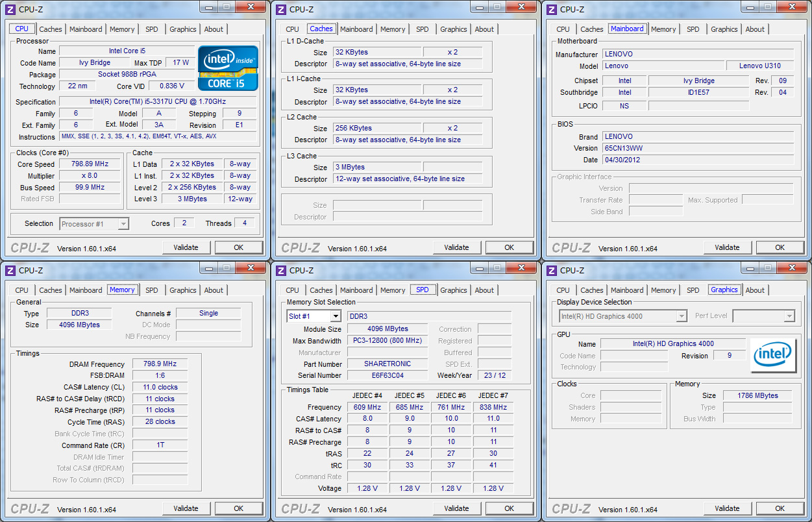Click the CPU-Z title icon of the Mainboard window
Screen dimensions: 812x522
click(550, 9)
